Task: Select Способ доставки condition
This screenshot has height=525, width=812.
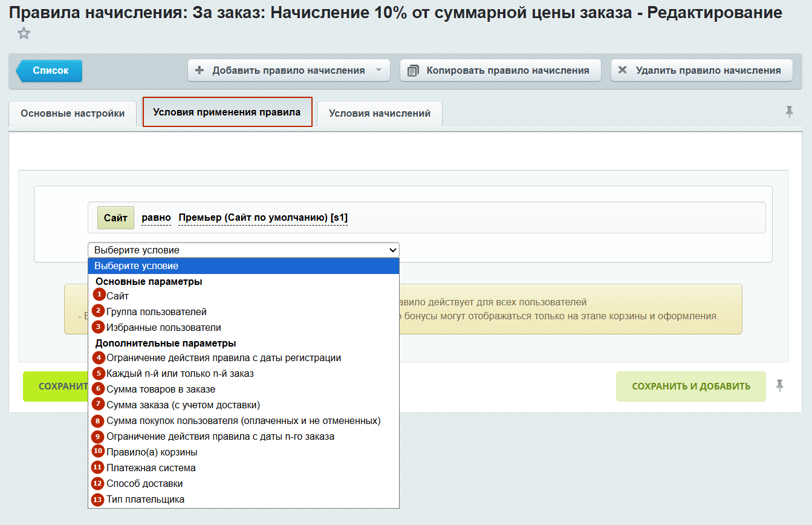Action: 144,484
